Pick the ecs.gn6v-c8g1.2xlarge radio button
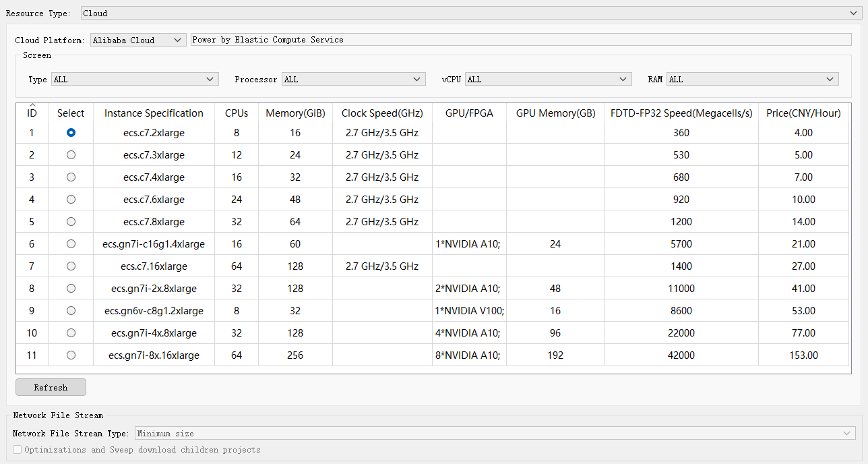868x464 pixels. [71, 311]
